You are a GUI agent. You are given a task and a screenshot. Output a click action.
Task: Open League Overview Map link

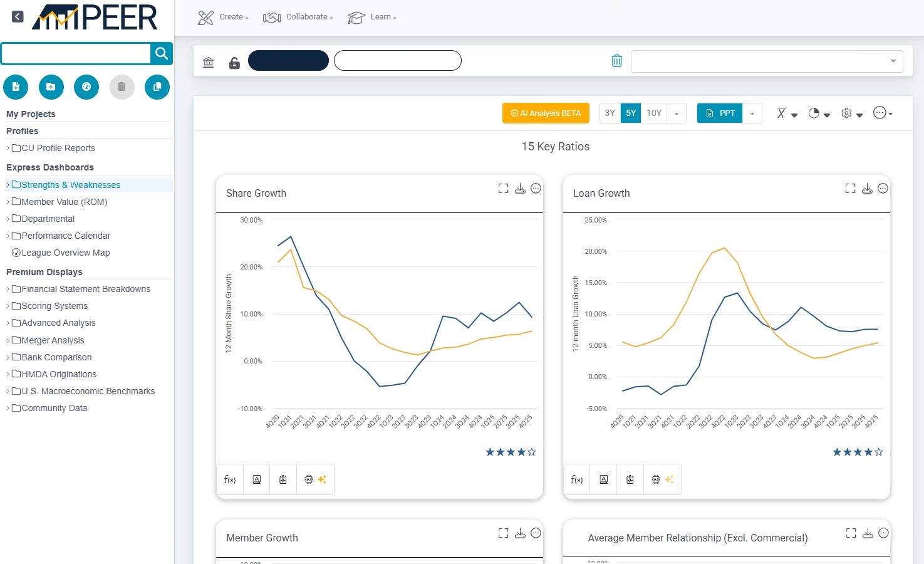65,253
